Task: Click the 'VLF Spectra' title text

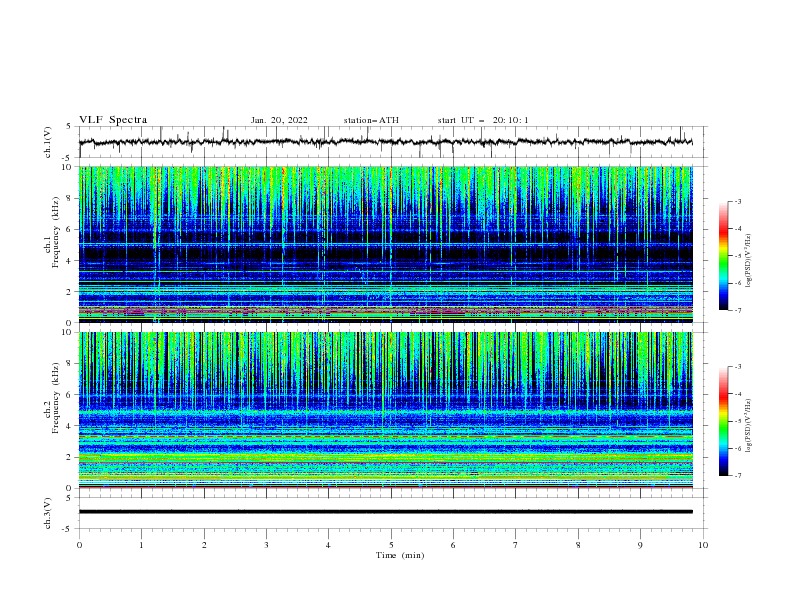Action: point(113,120)
